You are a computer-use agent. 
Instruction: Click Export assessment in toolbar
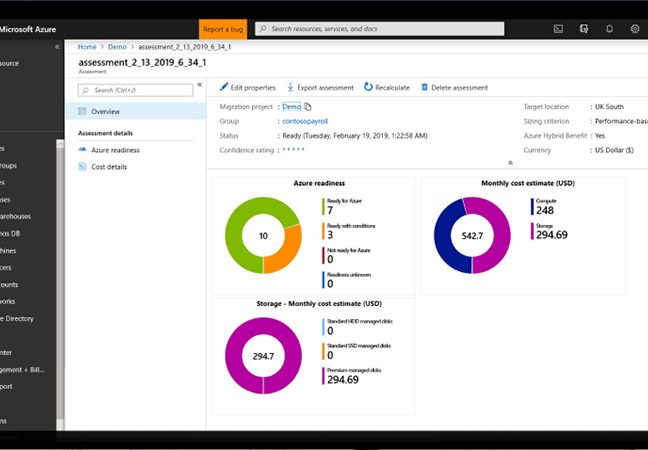[x=321, y=88]
